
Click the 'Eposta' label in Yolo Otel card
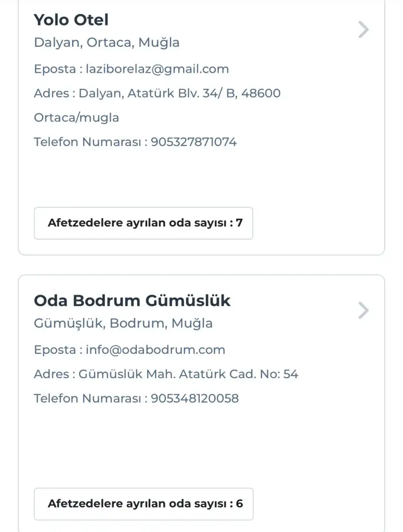coord(55,69)
